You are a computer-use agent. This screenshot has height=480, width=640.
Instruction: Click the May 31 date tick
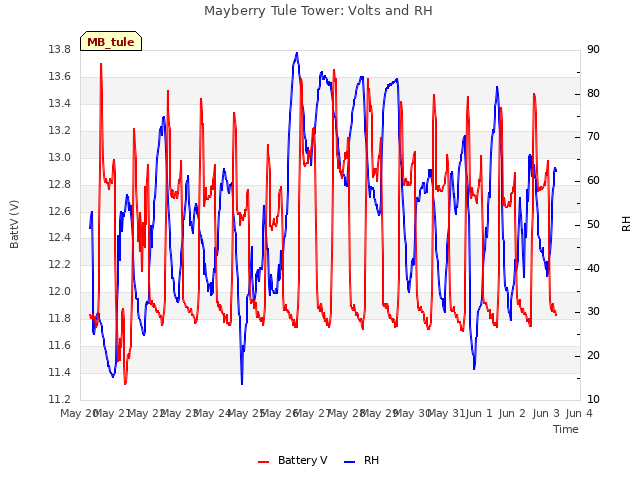click(x=446, y=413)
